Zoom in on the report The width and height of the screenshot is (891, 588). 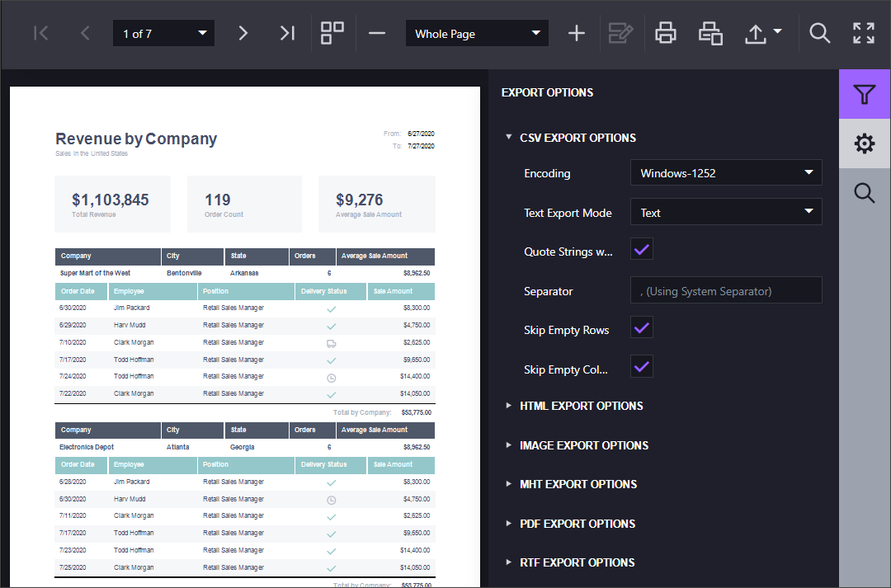[576, 34]
